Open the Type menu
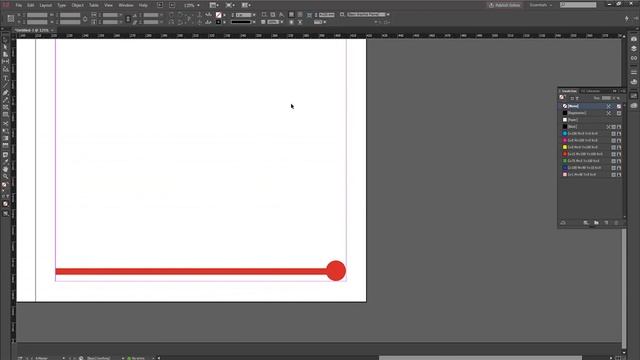 tap(62, 5)
